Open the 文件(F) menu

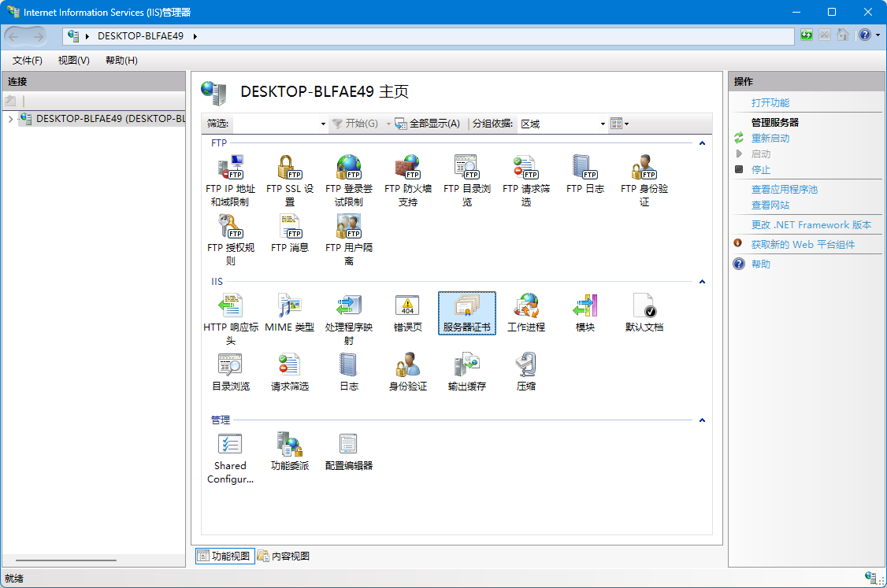click(27, 61)
